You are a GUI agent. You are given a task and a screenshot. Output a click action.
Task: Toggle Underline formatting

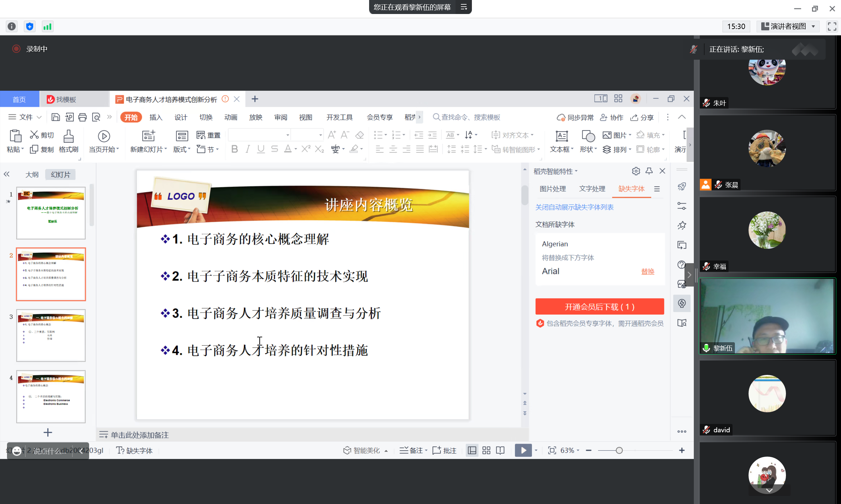click(x=261, y=149)
